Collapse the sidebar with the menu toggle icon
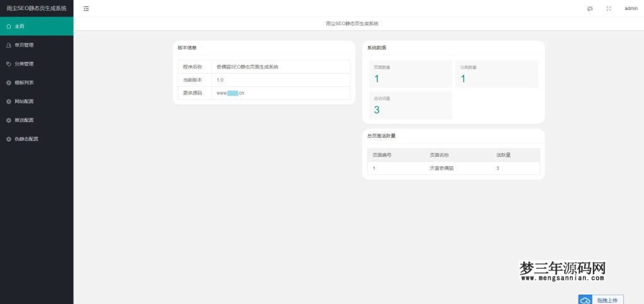Viewport: 644px width, 304px height. [x=86, y=9]
